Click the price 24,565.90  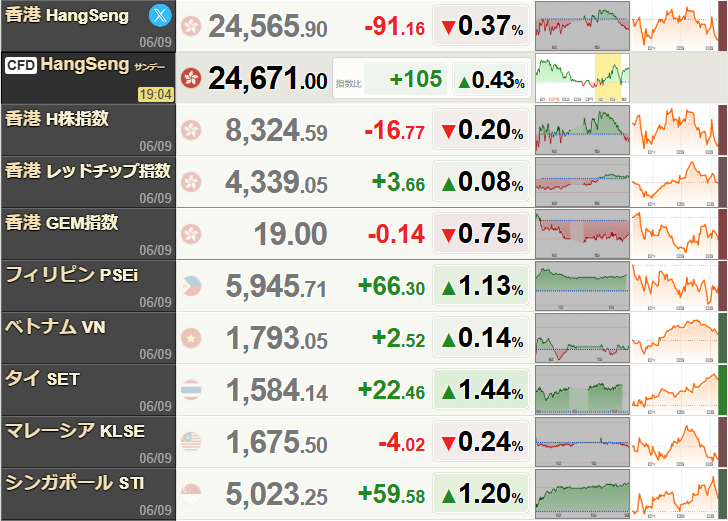pyautogui.click(x=268, y=26)
